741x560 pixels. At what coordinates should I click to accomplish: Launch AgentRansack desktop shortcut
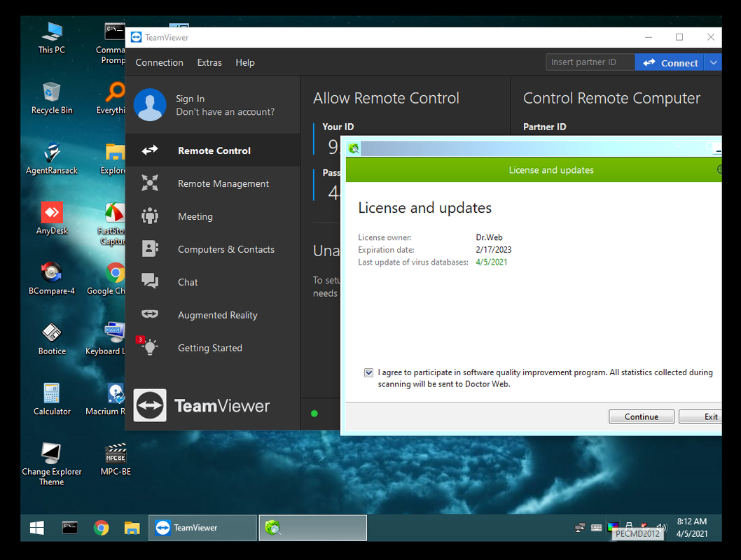(x=52, y=159)
